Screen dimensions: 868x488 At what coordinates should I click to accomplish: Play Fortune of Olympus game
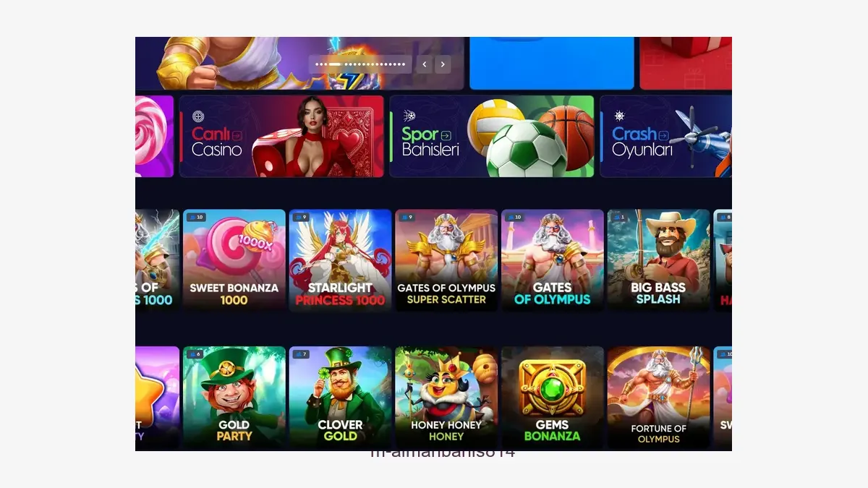click(x=658, y=397)
